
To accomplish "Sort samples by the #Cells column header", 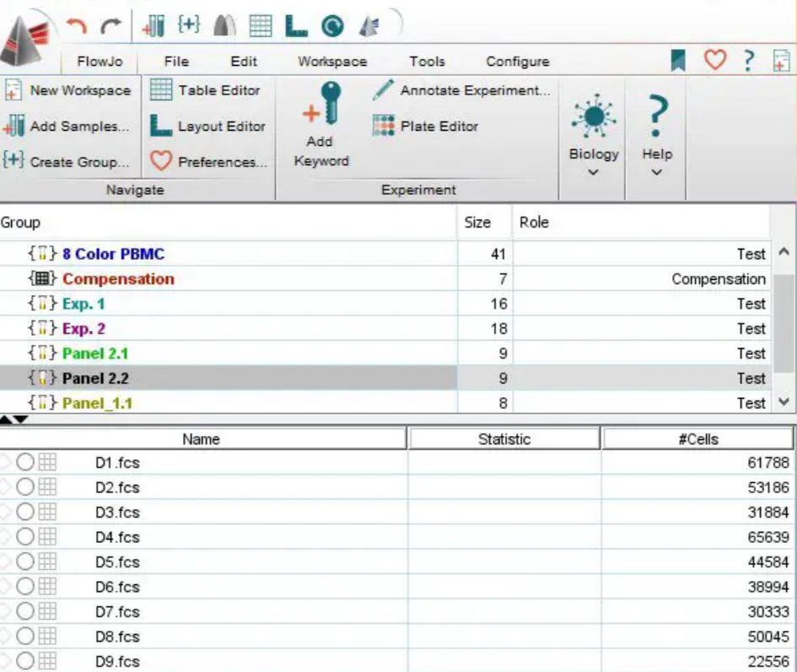I will click(x=697, y=439).
